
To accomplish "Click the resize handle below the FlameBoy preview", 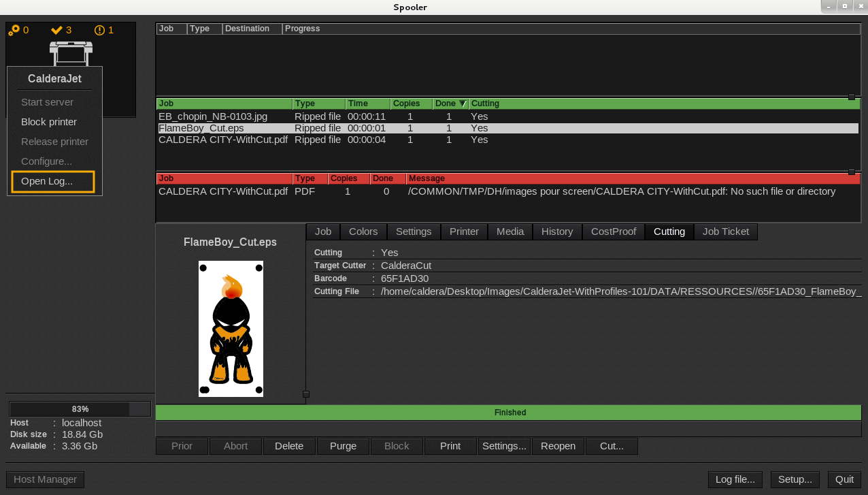I will click(x=306, y=394).
